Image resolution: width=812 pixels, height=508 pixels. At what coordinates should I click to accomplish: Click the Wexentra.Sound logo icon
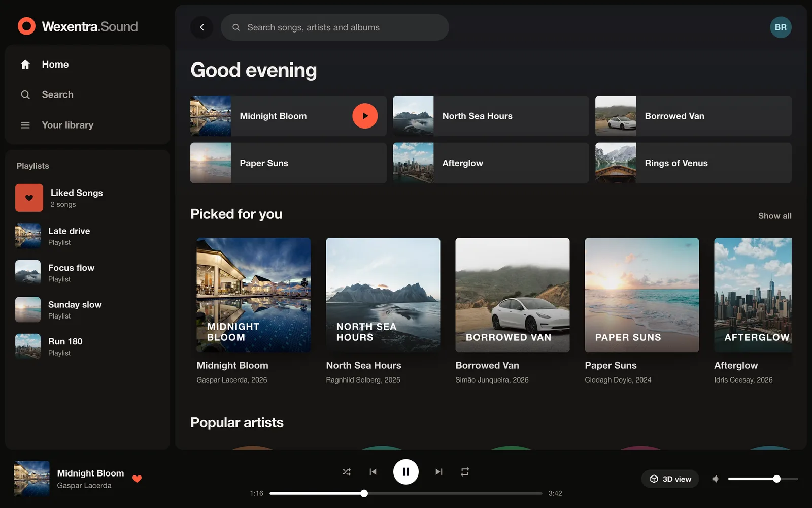tap(26, 26)
